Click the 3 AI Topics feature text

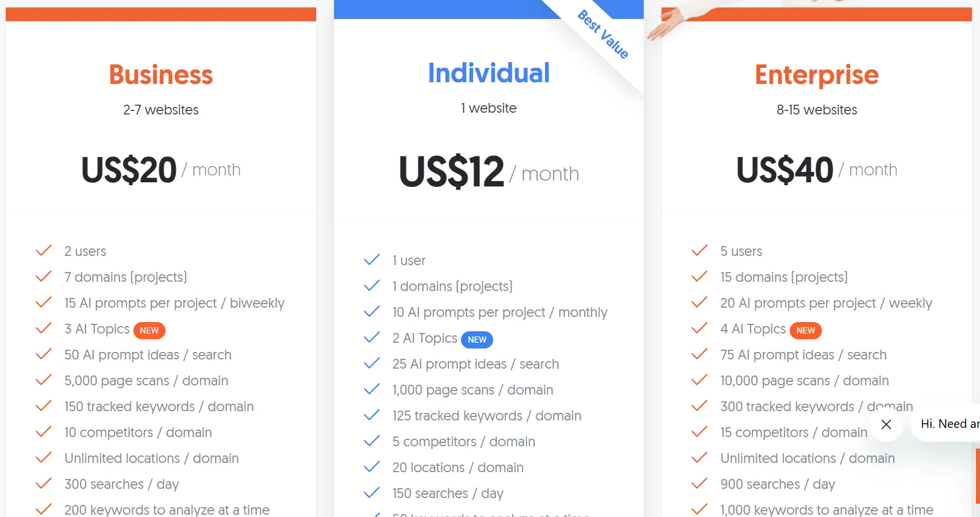[97, 329]
